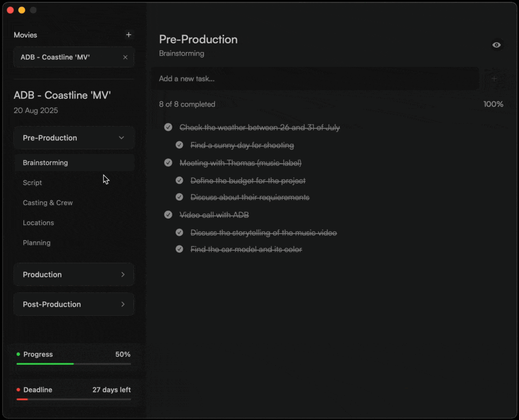Uncheck 'Video call with ADB' checkbox
This screenshot has width=519, height=420.
click(168, 215)
